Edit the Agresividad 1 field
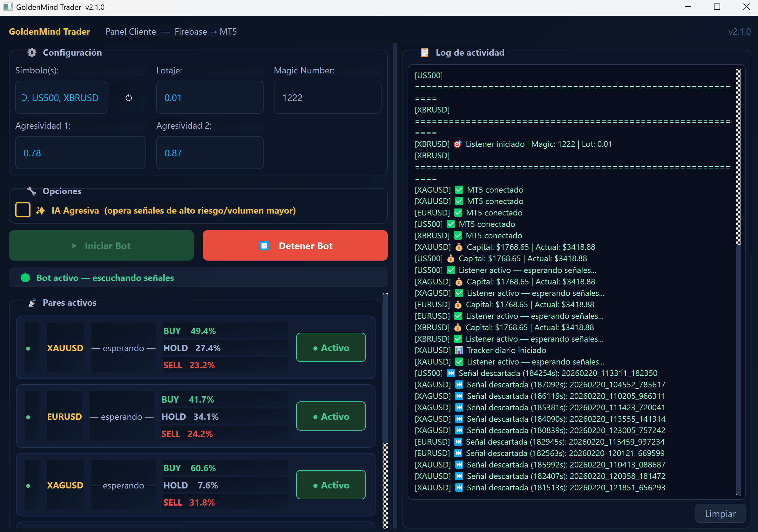 (81, 153)
